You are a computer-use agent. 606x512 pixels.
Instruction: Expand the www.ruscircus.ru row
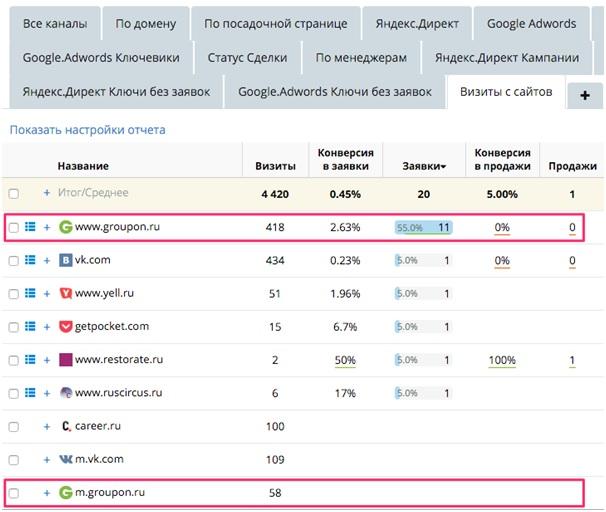(47, 393)
